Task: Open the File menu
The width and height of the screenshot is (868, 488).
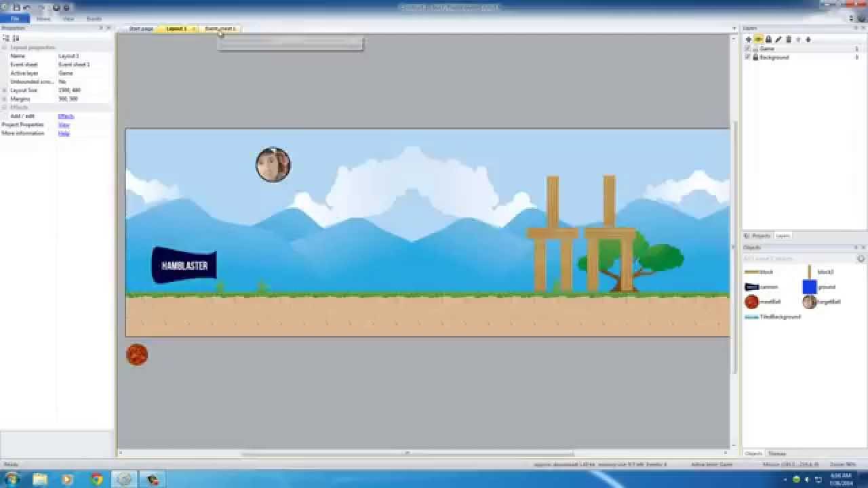Action: 15,19
